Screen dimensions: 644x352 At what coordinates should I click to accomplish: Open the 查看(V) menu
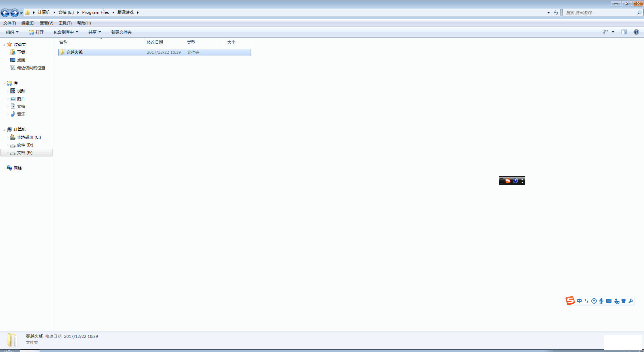46,23
